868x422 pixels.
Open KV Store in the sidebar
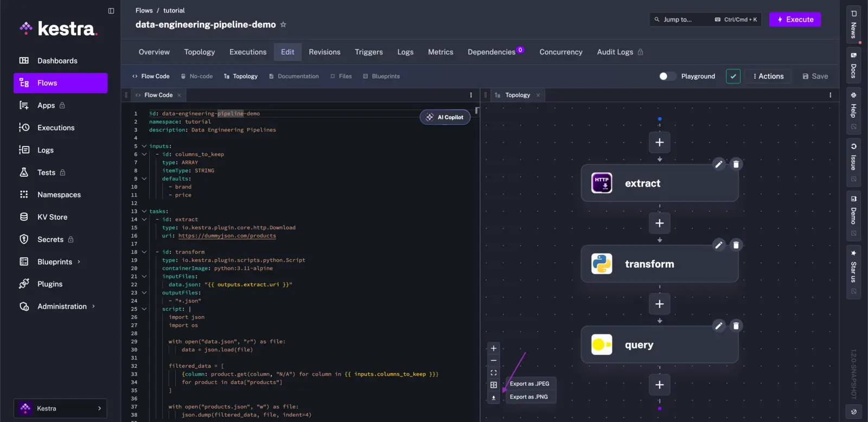[x=60, y=217]
